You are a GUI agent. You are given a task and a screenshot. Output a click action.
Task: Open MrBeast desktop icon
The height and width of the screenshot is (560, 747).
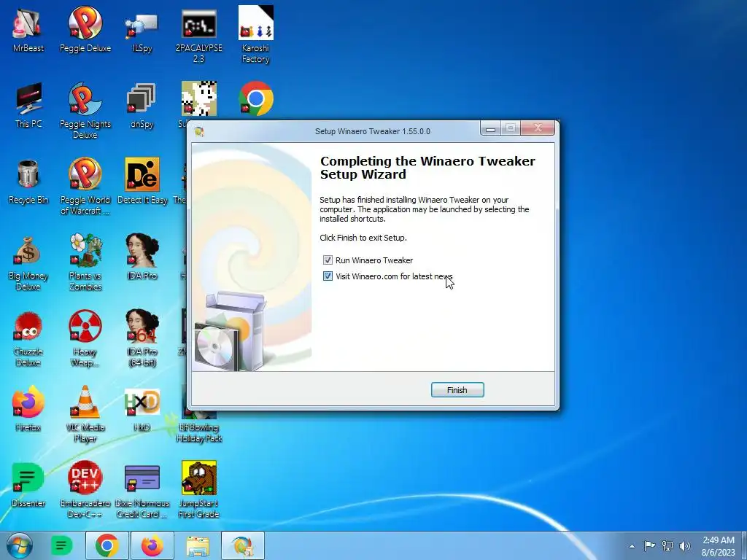[x=28, y=28]
